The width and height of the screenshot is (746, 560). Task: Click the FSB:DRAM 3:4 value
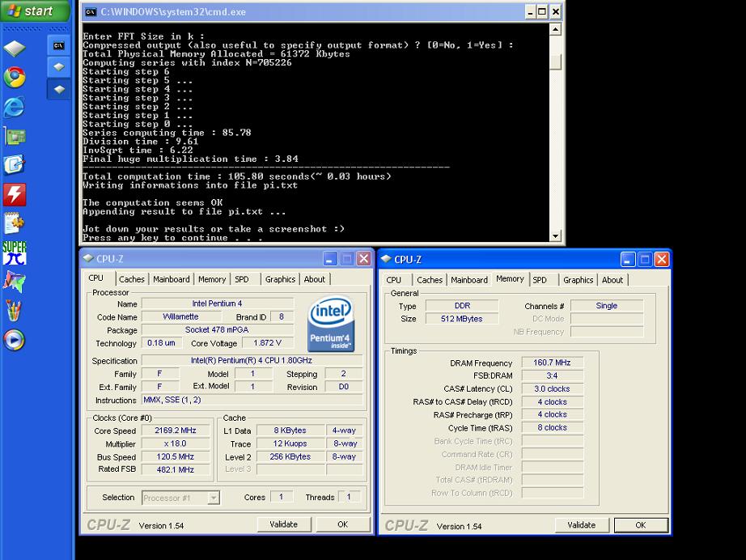click(x=552, y=375)
